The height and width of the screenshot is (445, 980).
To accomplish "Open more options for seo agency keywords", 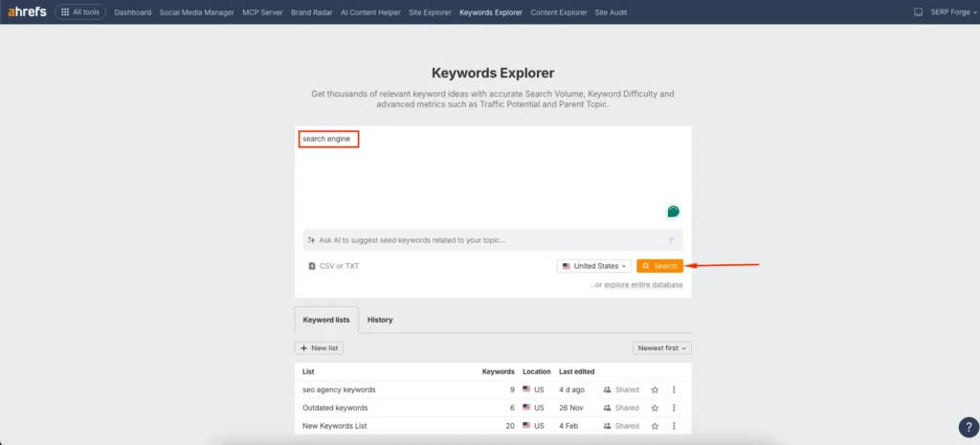I will point(674,390).
